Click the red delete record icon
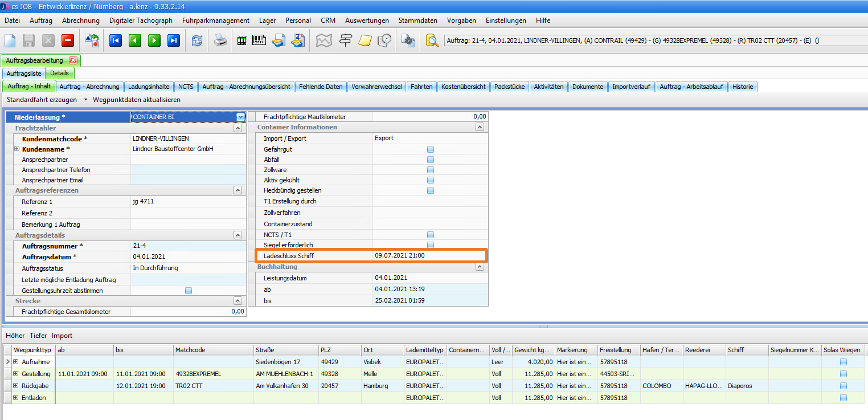The height and width of the screenshot is (420, 868). point(68,40)
